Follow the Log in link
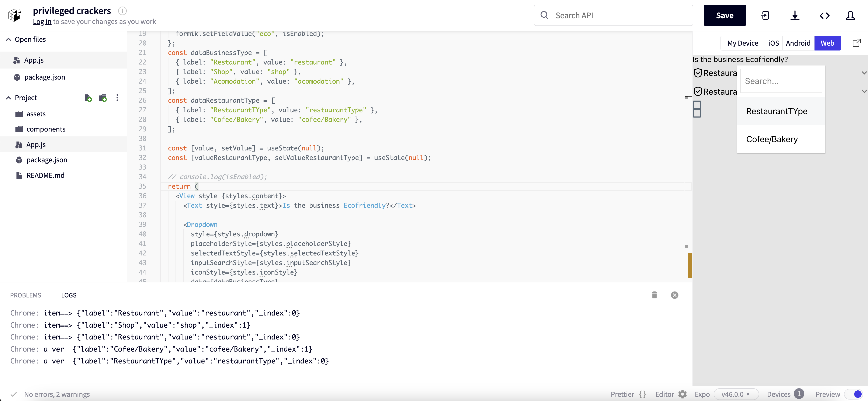868x401 pixels. click(x=42, y=22)
